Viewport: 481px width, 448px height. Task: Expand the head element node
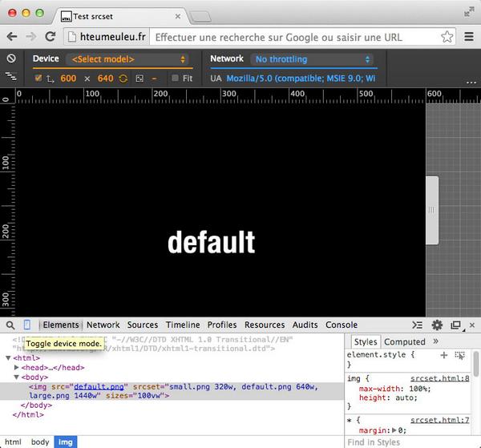coord(18,367)
